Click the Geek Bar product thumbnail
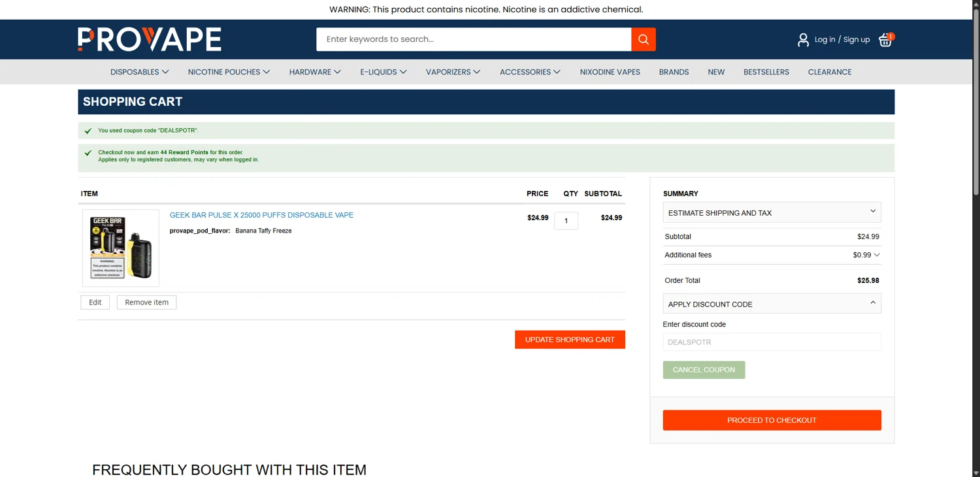The image size is (980, 477). (x=121, y=248)
